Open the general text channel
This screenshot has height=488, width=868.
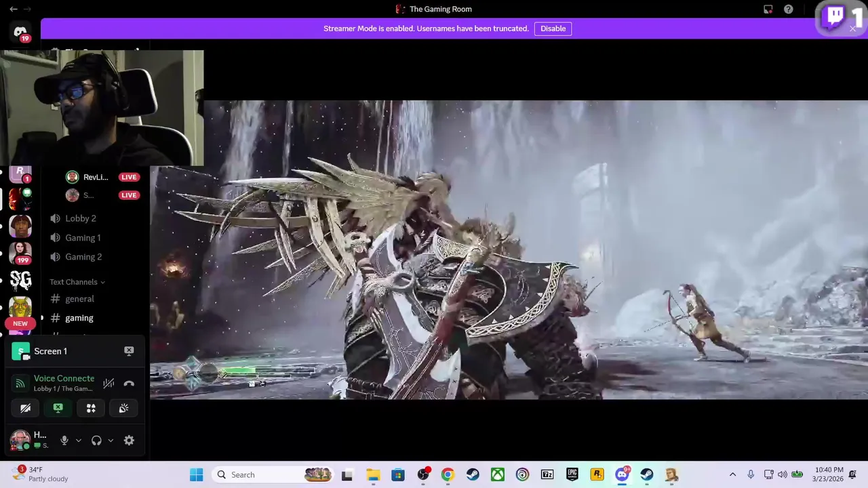click(x=79, y=299)
